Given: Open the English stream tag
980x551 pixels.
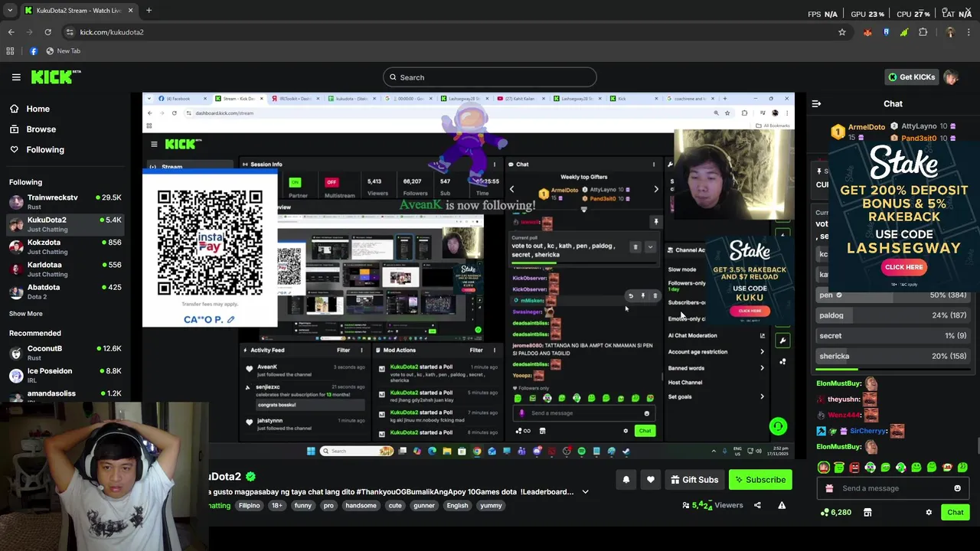Looking at the screenshot, I should 457,506.
